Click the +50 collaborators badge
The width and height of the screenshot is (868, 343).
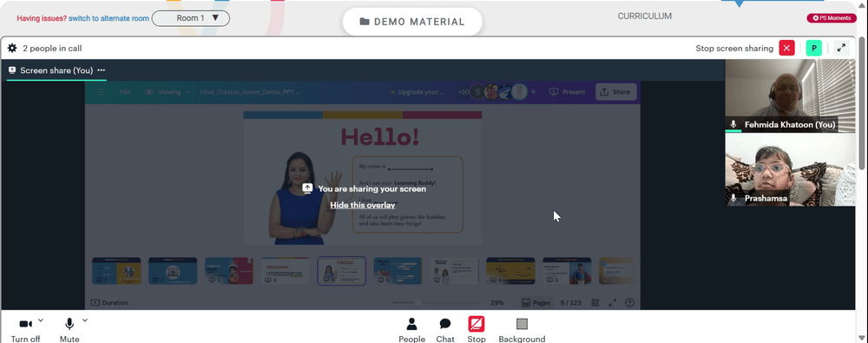point(464,92)
